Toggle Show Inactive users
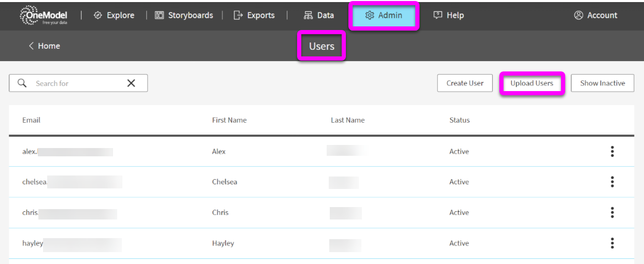Image resolution: width=644 pixels, height=264 pixels. (x=602, y=83)
